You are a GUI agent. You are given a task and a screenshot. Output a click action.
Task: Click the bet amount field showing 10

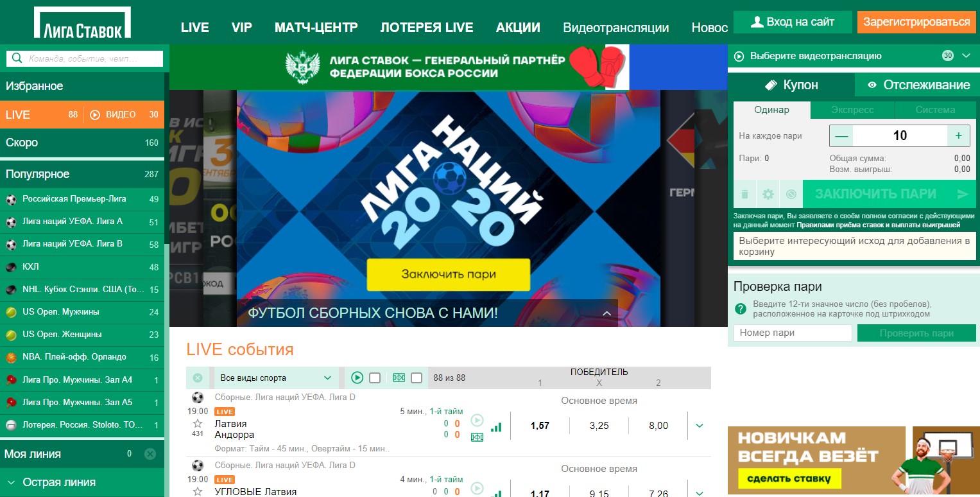tap(900, 135)
